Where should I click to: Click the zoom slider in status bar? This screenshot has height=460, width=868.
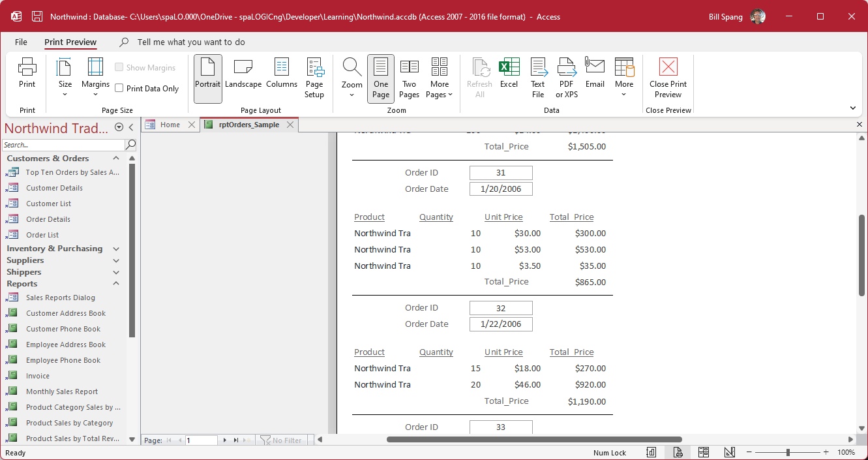[x=788, y=452]
